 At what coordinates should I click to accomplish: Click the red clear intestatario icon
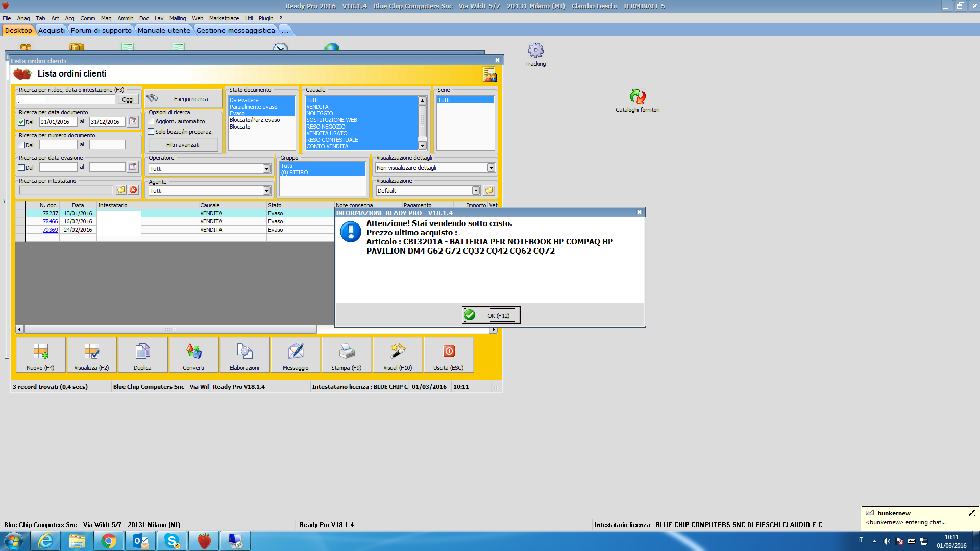133,190
